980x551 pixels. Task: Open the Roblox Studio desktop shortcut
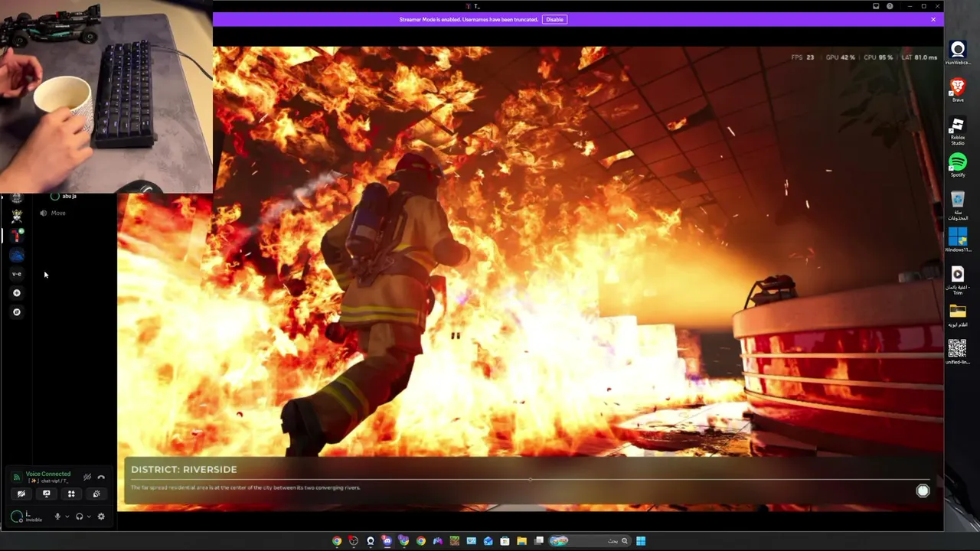point(957,130)
